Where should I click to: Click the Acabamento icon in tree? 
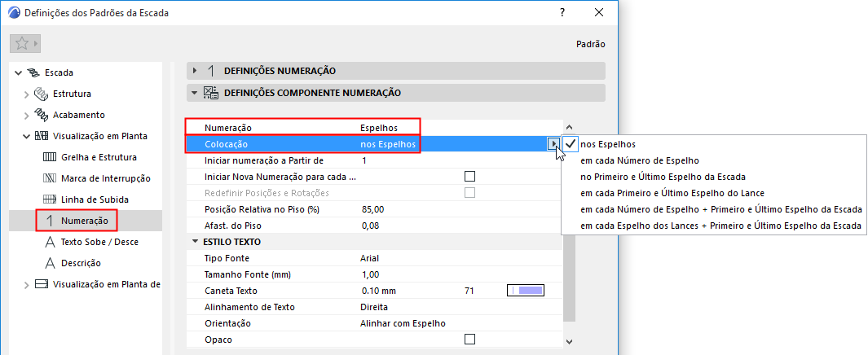[x=42, y=115]
